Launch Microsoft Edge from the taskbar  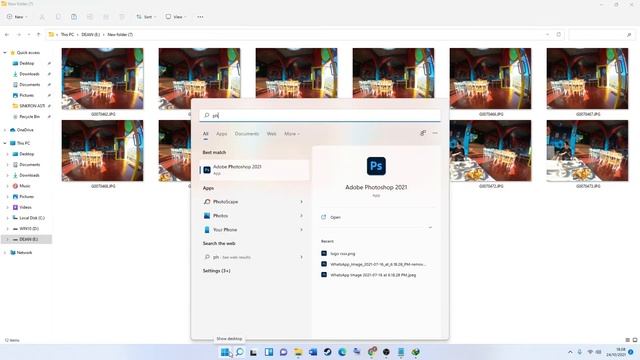coord(342,352)
